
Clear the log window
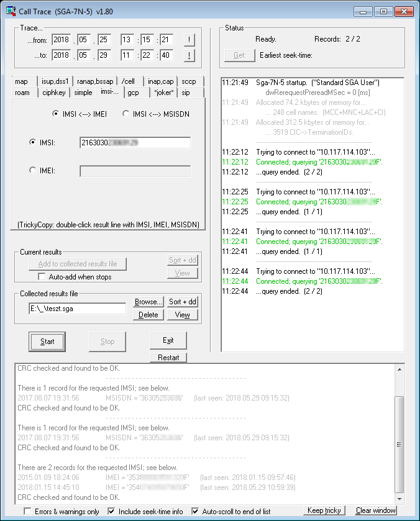click(x=376, y=510)
